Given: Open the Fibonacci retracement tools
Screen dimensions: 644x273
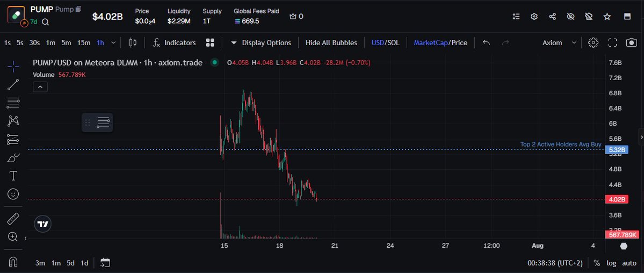Looking at the screenshot, I should click(x=13, y=103).
